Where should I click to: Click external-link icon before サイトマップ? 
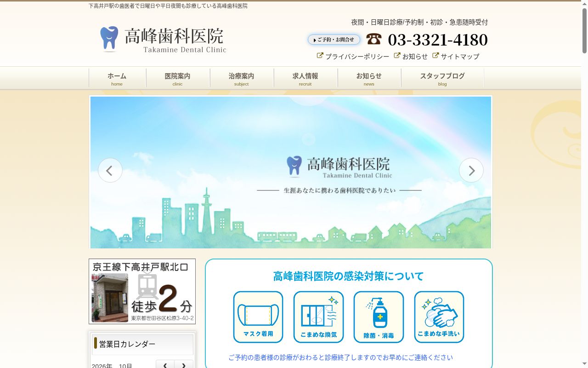pos(436,56)
